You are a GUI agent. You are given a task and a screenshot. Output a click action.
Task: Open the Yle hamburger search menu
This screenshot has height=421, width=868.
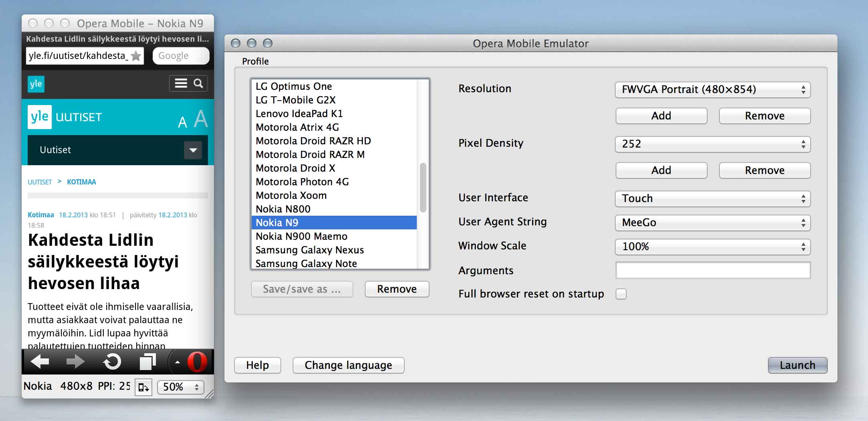188,83
